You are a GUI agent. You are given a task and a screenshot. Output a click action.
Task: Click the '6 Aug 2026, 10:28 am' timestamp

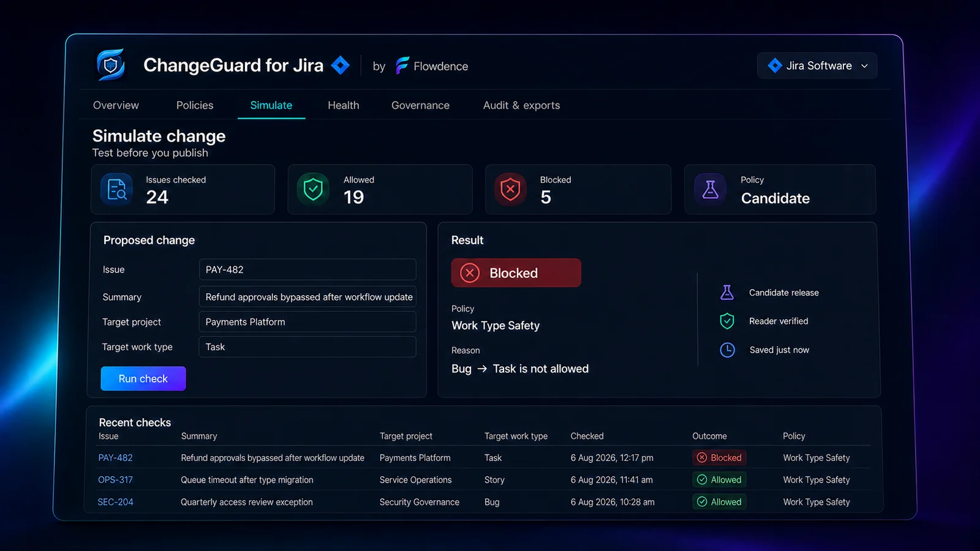[612, 502]
